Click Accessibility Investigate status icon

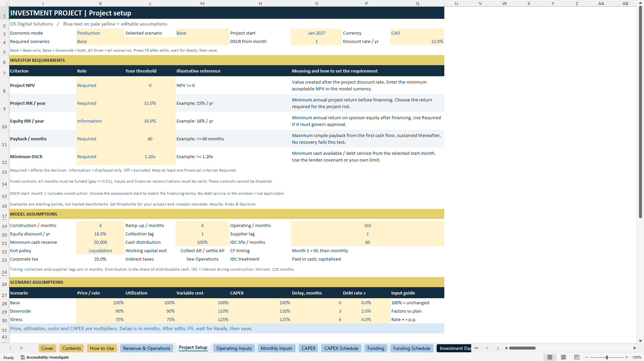45,357
